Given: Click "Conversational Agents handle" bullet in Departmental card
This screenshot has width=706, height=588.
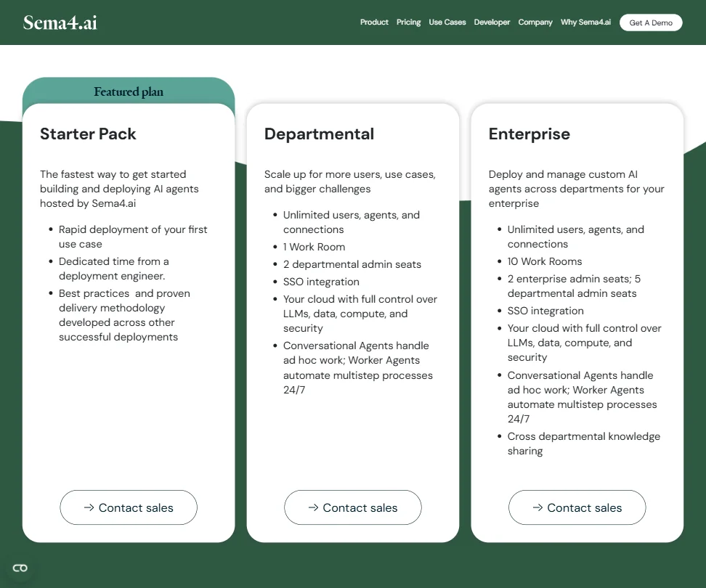Looking at the screenshot, I should [358, 367].
